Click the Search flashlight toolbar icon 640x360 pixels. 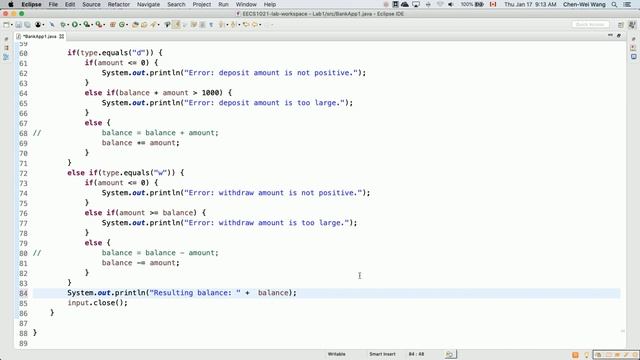click(153, 25)
